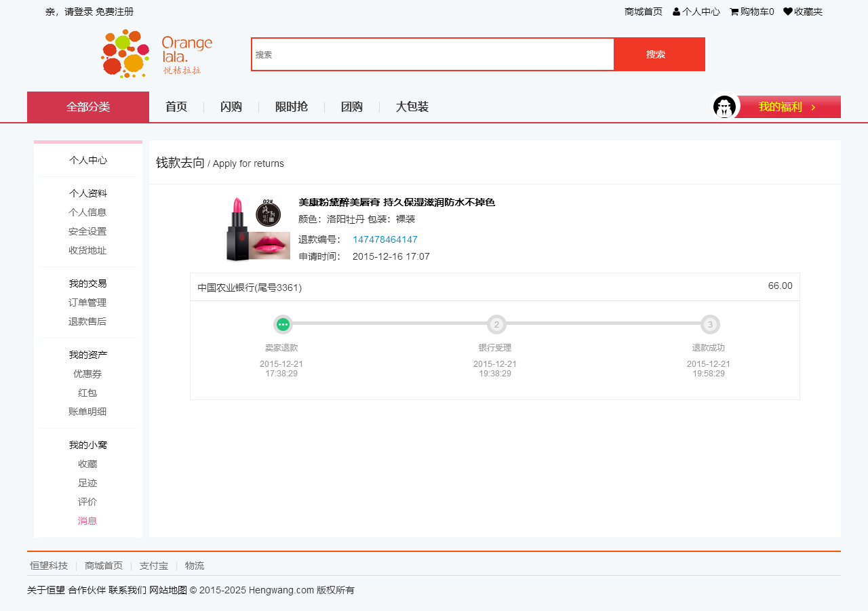Click the Orange lala logo
The image size is (868, 611).
(x=157, y=54)
